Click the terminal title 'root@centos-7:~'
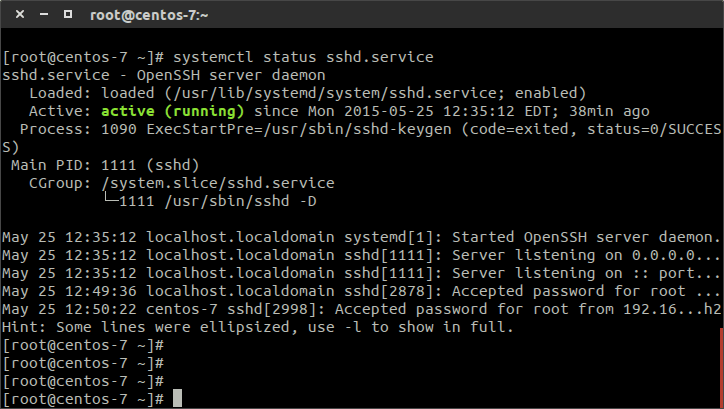724x409 pixels. point(149,15)
